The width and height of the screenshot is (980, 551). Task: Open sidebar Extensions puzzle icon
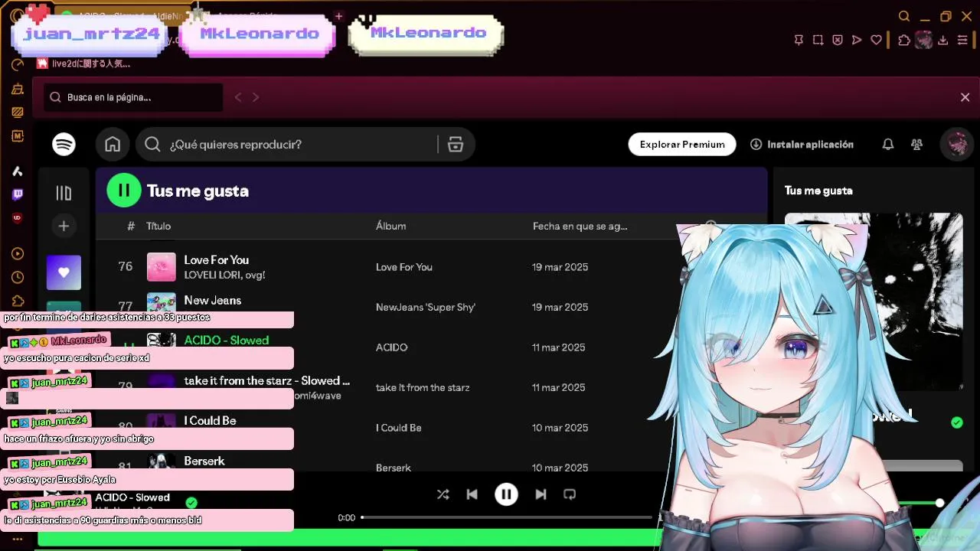[18, 301]
